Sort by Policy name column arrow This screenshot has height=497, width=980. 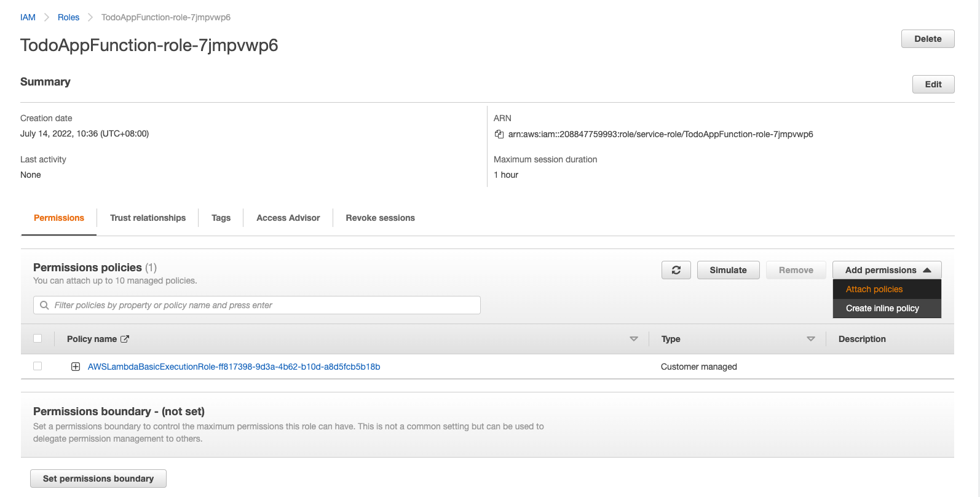(634, 339)
